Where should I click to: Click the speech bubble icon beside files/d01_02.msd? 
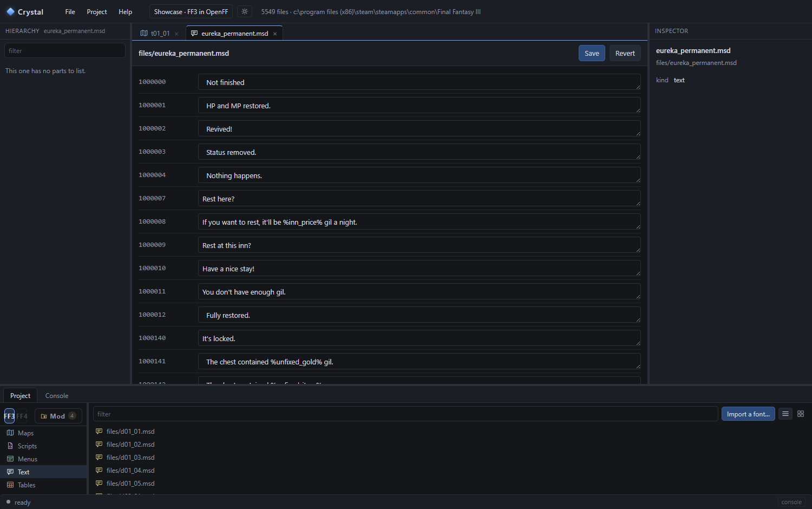tap(99, 445)
